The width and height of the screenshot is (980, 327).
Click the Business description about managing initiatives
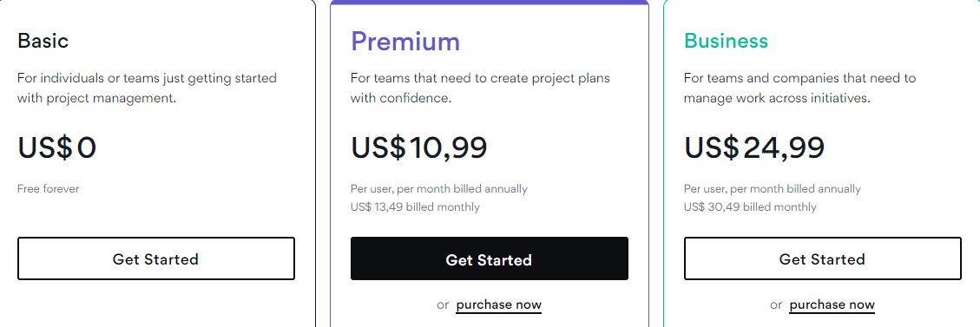(x=799, y=88)
